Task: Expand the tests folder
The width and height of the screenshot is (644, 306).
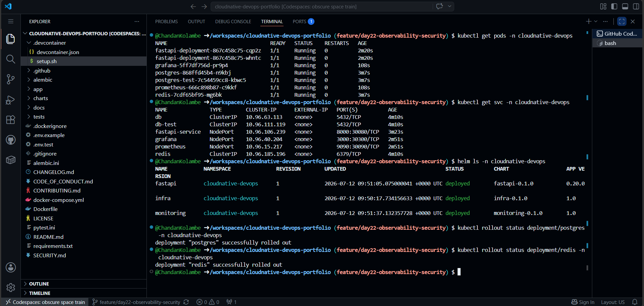Action: [x=84, y=117]
